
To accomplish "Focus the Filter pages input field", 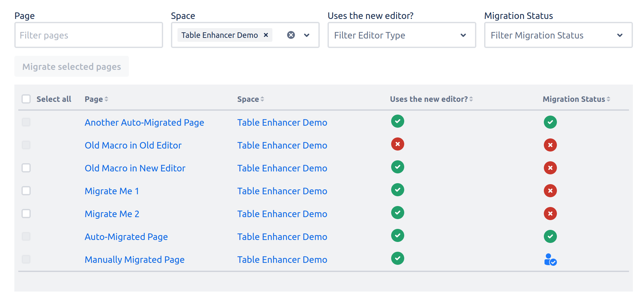I will (x=88, y=35).
